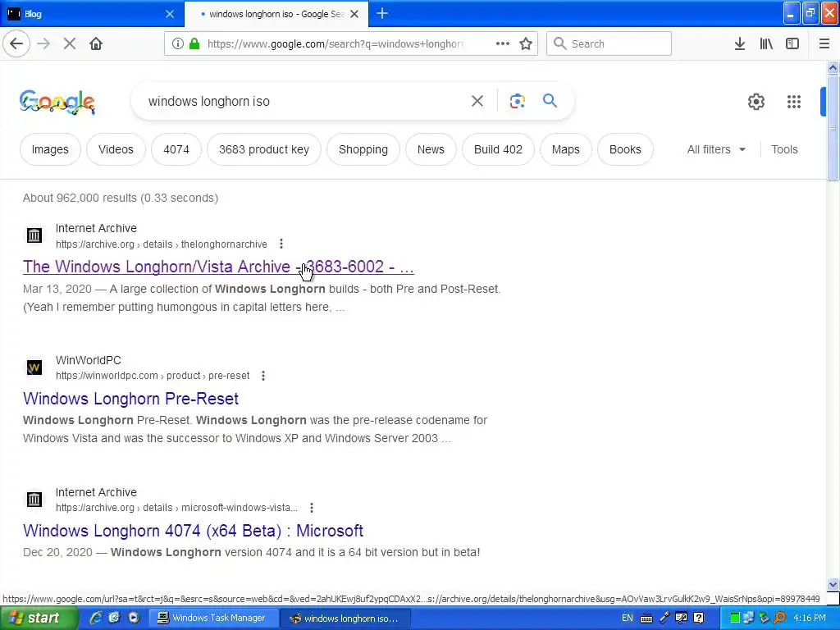Filter results by Shopping
Viewport: 840px width, 630px height.
363,149
